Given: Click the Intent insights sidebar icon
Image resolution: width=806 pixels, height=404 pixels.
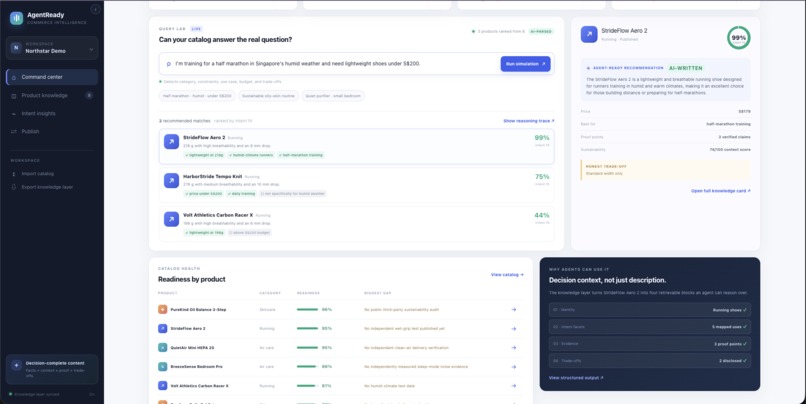Looking at the screenshot, I should click(14, 114).
